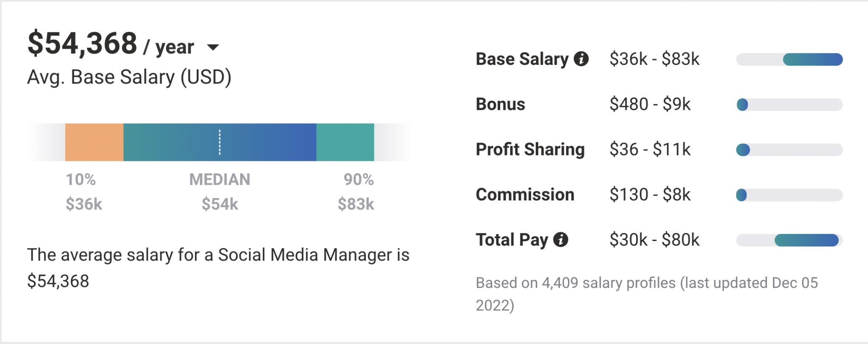The height and width of the screenshot is (344, 868).
Task: Click the Base Salary range bar segment
Action: tap(812, 58)
